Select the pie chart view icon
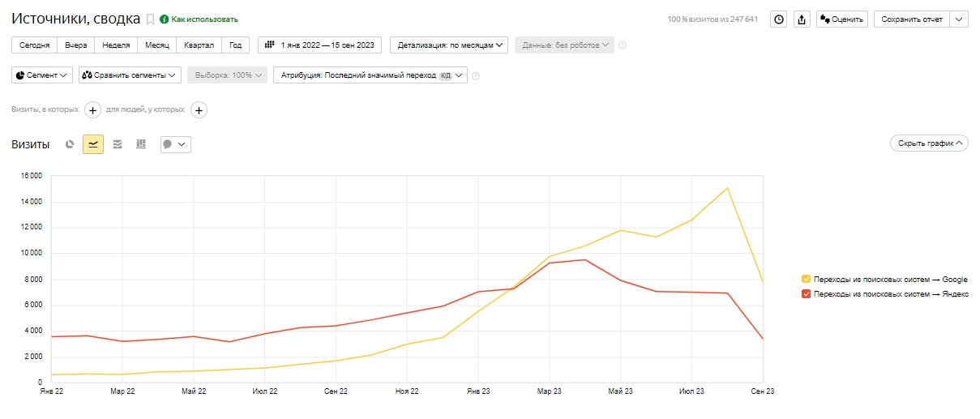 tap(70, 144)
